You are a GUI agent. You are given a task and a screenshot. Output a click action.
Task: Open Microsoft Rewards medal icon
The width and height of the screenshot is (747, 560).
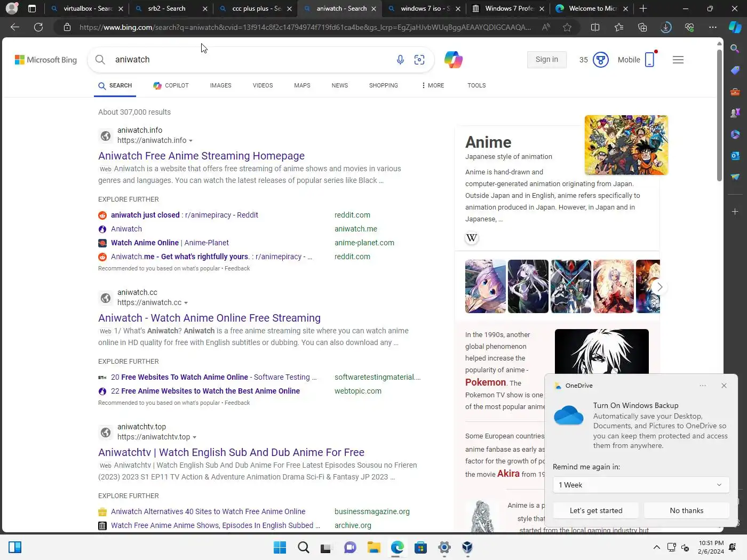point(601,60)
